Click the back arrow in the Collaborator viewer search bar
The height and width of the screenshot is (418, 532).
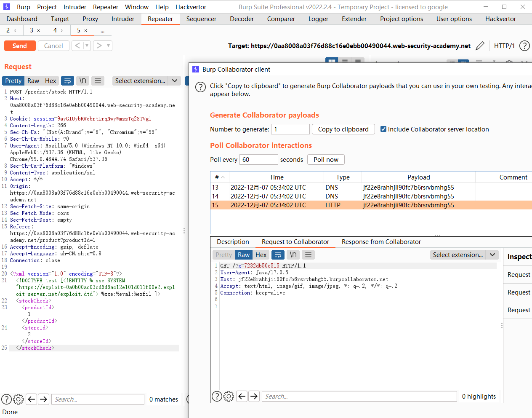coord(242,396)
